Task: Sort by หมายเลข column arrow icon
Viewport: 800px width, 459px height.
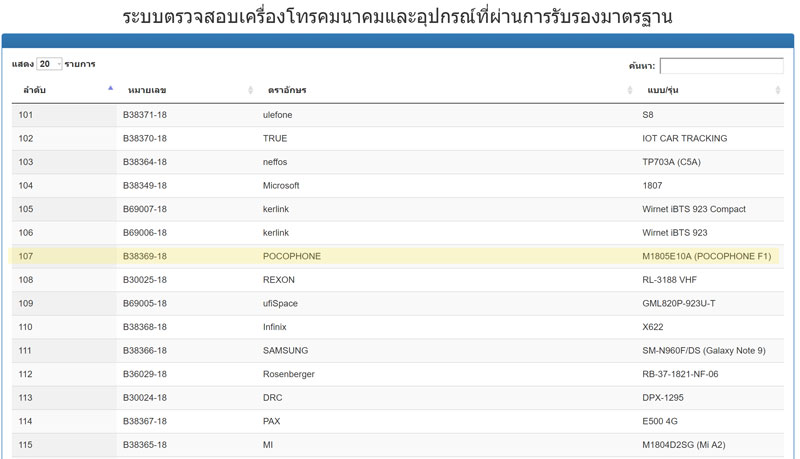Action: point(250,90)
